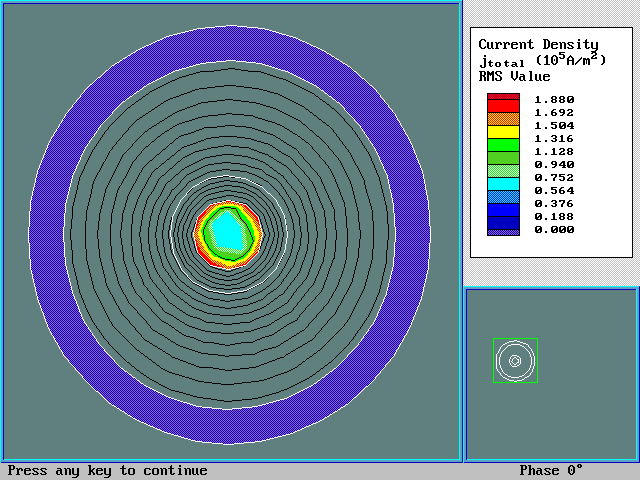Click the 0.000 legend value
640x480 pixels.
554,229
